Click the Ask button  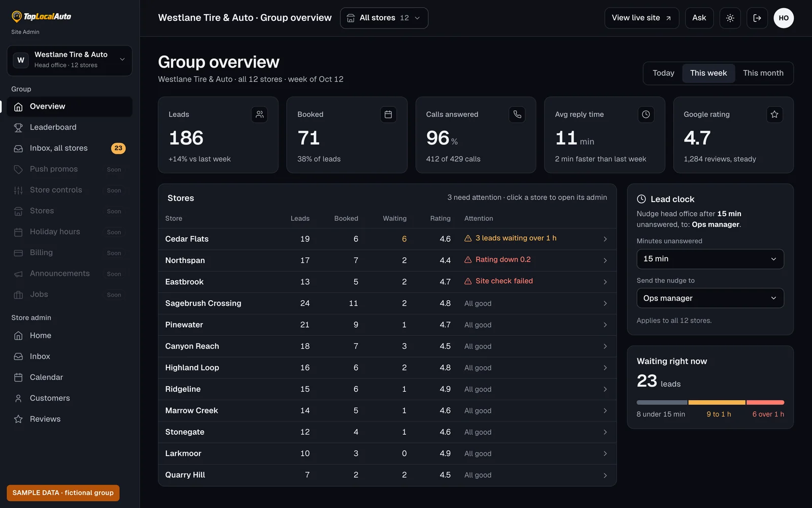click(699, 18)
